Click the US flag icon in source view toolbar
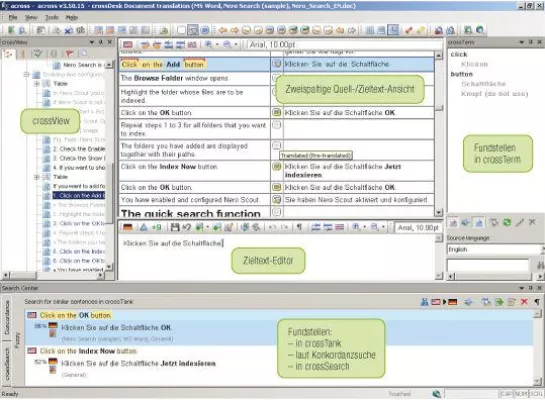 pyautogui.click(x=128, y=44)
